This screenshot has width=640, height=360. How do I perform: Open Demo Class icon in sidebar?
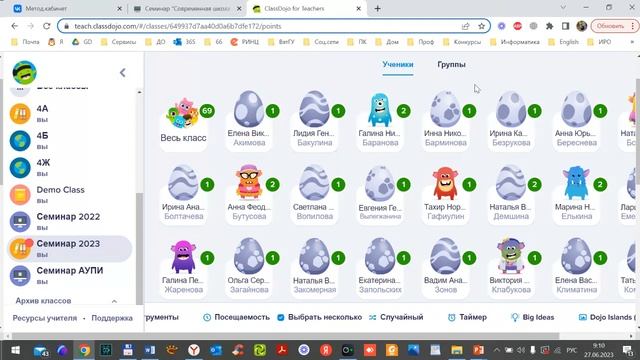(x=20, y=194)
